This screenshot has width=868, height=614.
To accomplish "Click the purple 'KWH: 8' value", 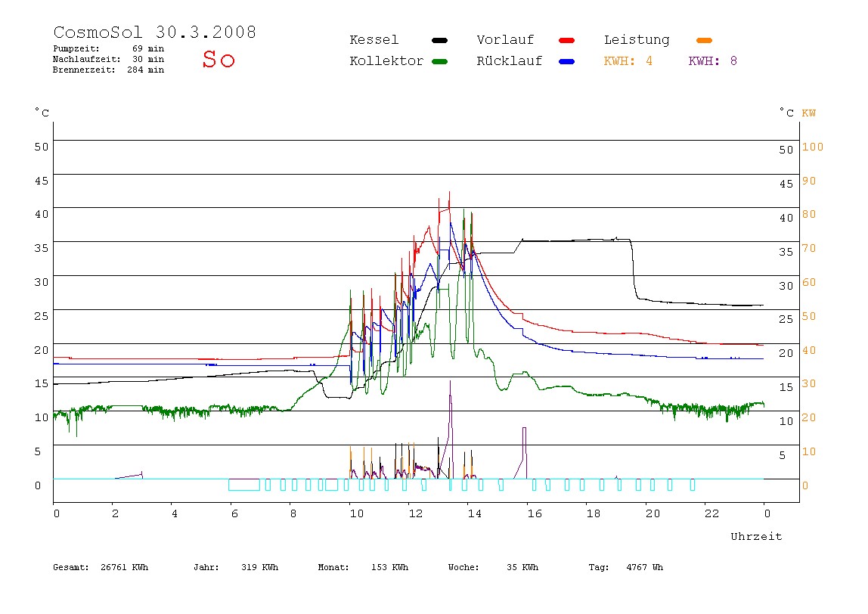I will (x=713, y=61).
